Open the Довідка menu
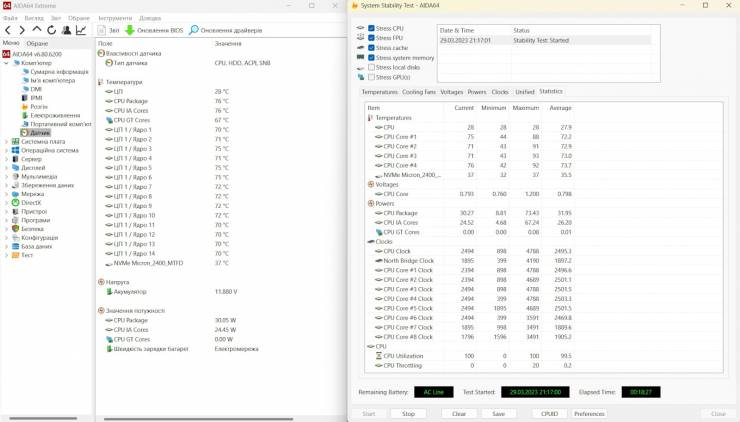Image resolution: width=740 pixels, height=422 pixels. (x=150, y=18)
